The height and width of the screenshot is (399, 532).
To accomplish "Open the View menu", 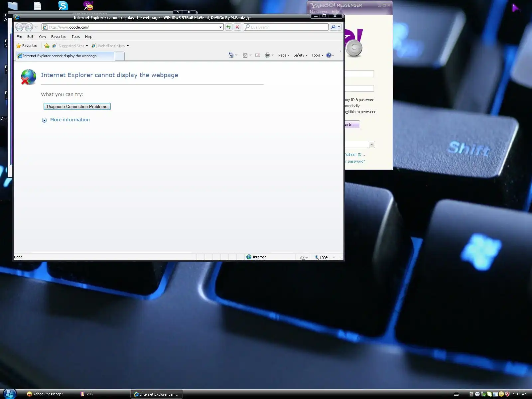I will click(42, 37).
